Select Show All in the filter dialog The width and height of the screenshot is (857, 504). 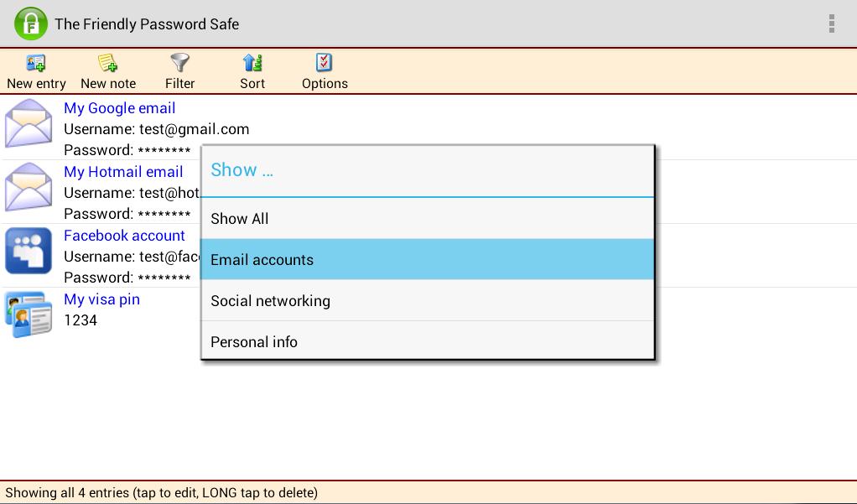(x=428, y=219)
